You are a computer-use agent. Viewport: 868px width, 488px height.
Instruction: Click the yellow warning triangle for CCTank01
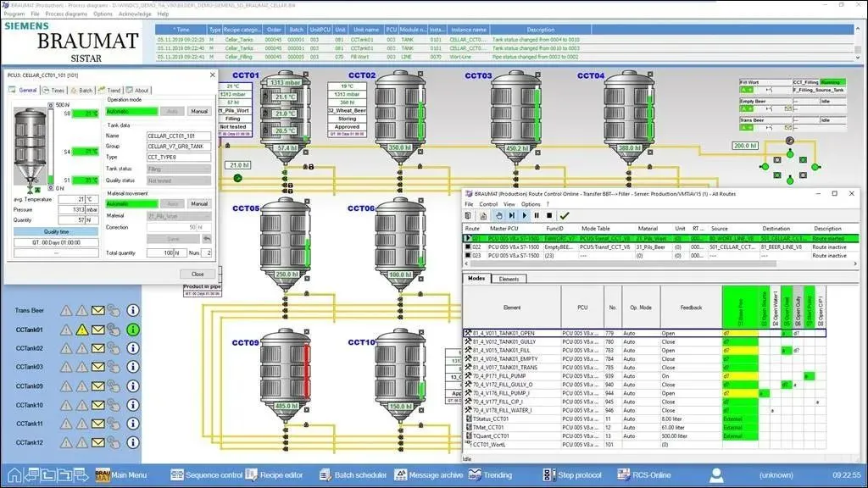[81, 330]
